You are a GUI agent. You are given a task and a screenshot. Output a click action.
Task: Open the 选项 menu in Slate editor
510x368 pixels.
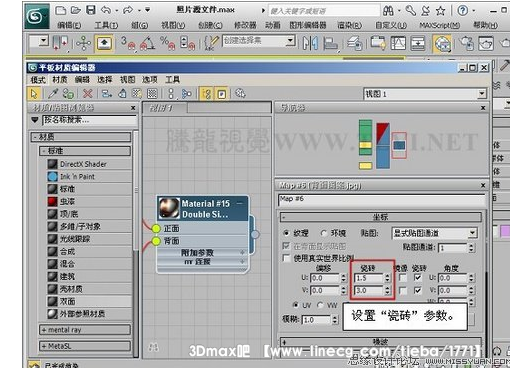pyautogui.click(x=150, y=79)
